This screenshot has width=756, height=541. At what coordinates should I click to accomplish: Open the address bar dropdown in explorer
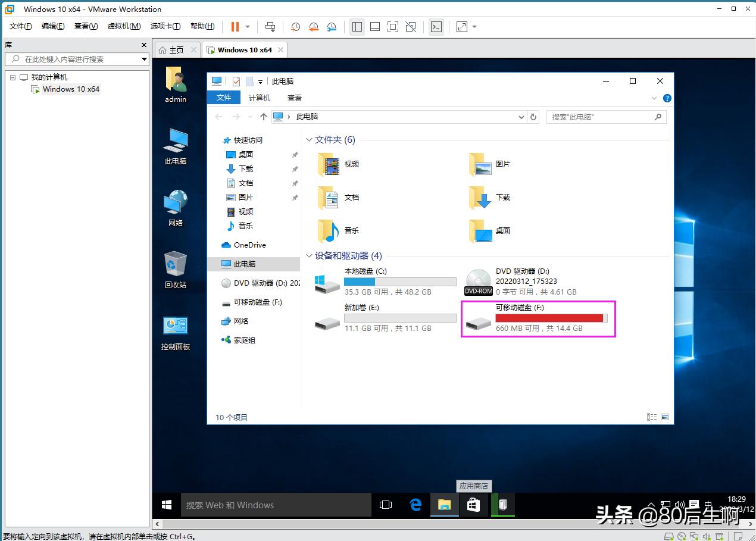point(521,117)
